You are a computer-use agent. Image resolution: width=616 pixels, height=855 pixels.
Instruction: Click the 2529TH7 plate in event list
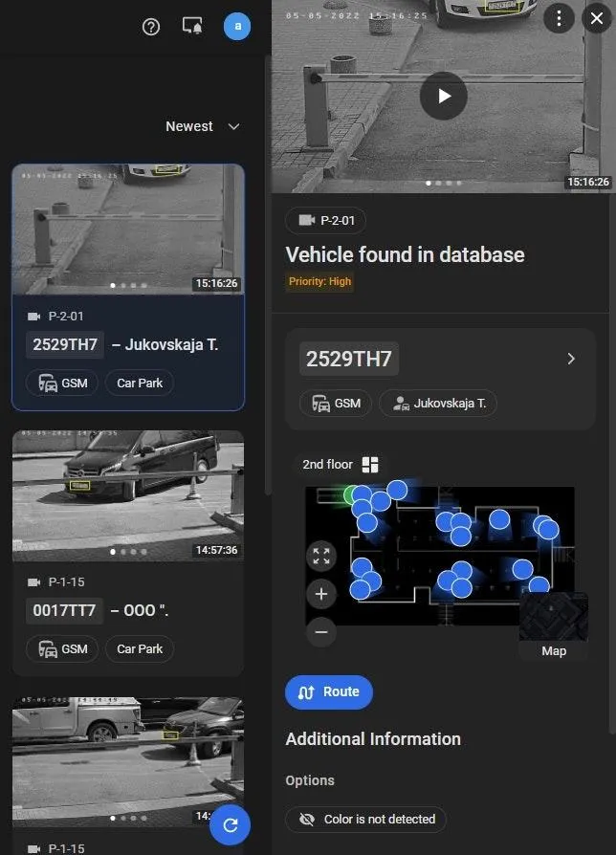[65, 344]
